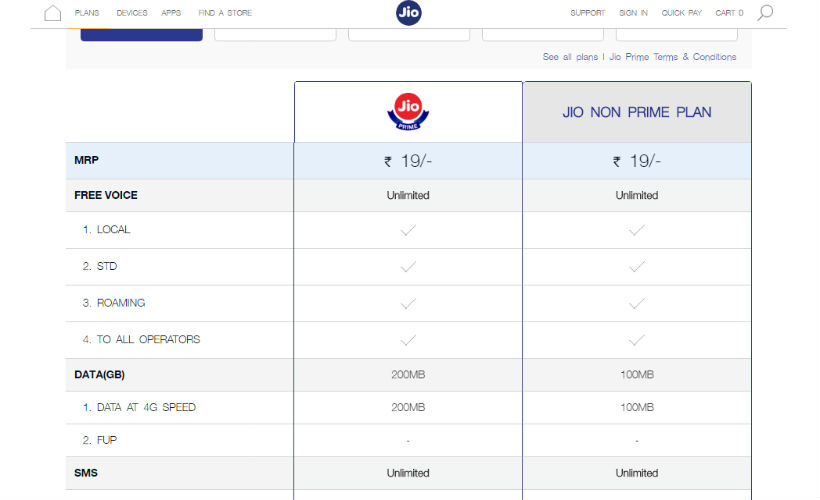The width and height of the screenshot is (820, 500).
Task: Open Jio Prime Terms & Conditions
Action: pos(673,56)
